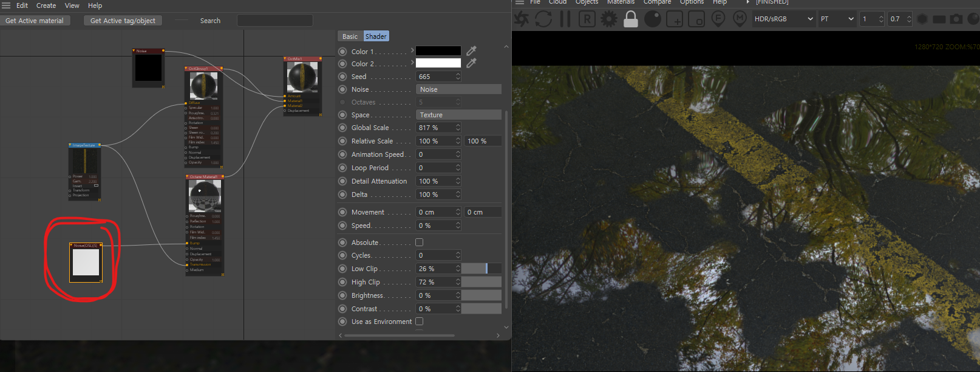Image resolution: width=980 pixels, height=372 pixels.
Task: Open the HDR/sRGB color space dropdown
Action: [783, 19]
